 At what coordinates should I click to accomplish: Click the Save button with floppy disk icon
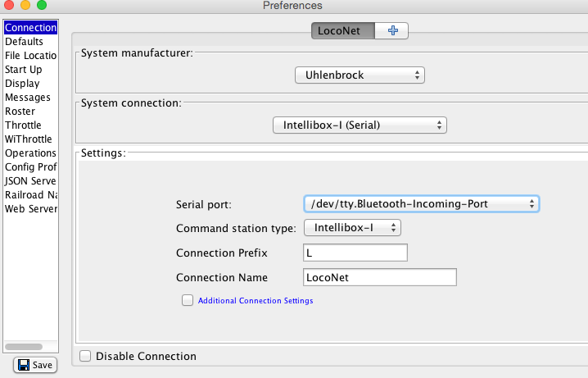34,365
